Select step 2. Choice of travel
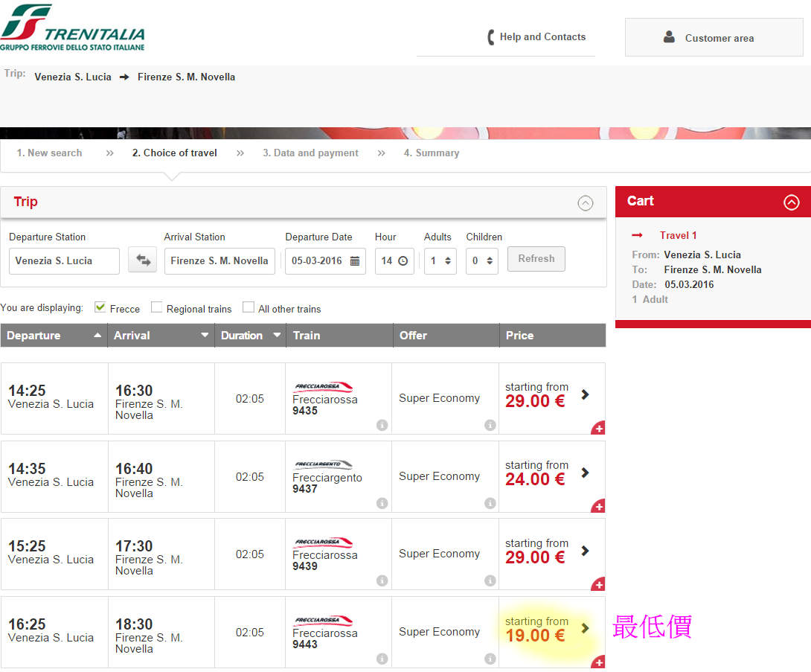Screen dimensions: 811x672 click(174, 153)
